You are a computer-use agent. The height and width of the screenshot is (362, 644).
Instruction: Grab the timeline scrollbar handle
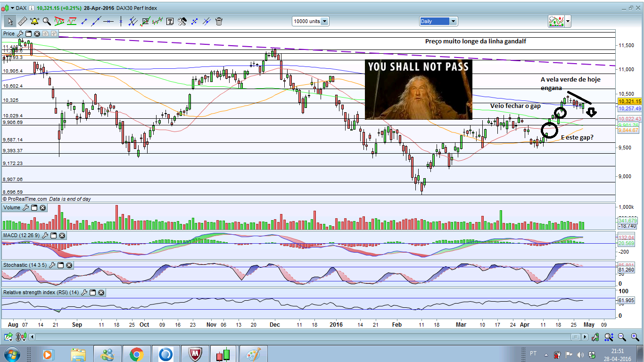(x=576, y=337)
